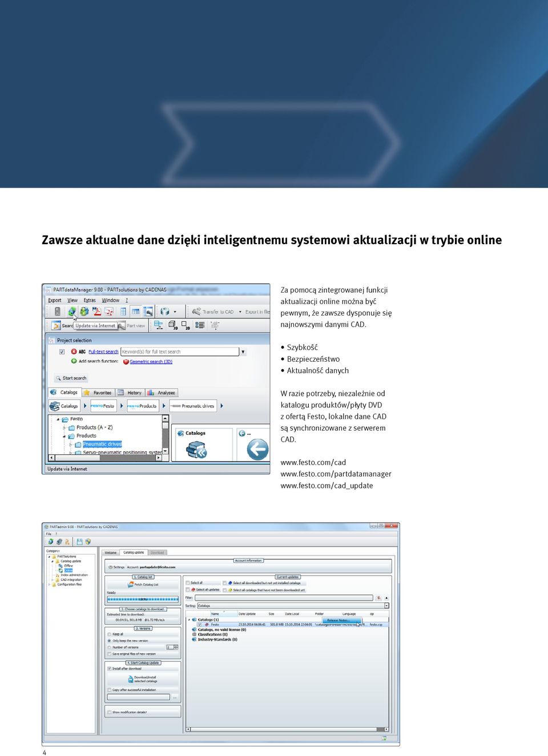The height and width of the screenshot is (756, 548).
Task: Click the Number of versions spinner arrows
Action: tap(176, 647)
